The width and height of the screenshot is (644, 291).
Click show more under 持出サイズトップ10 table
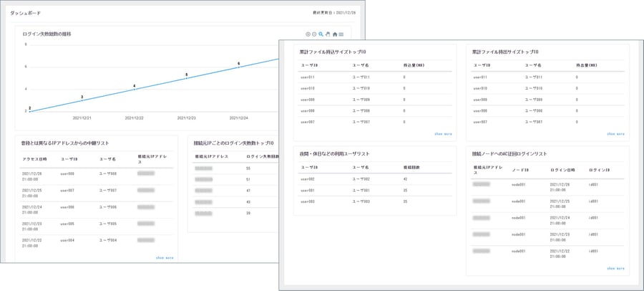point(615,134)
